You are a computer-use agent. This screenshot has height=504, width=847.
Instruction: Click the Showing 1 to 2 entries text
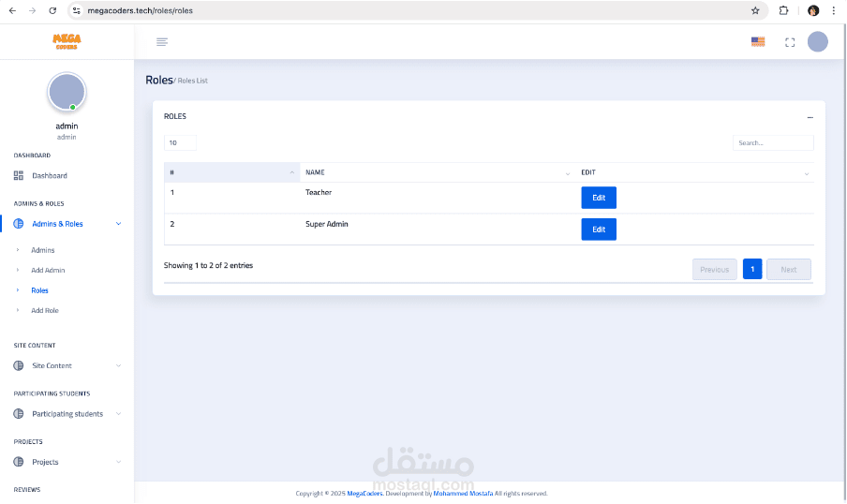click(x=209, y=265)
